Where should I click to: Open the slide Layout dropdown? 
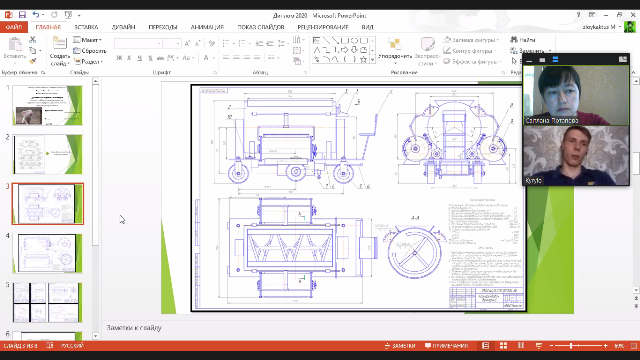(88, 40)
